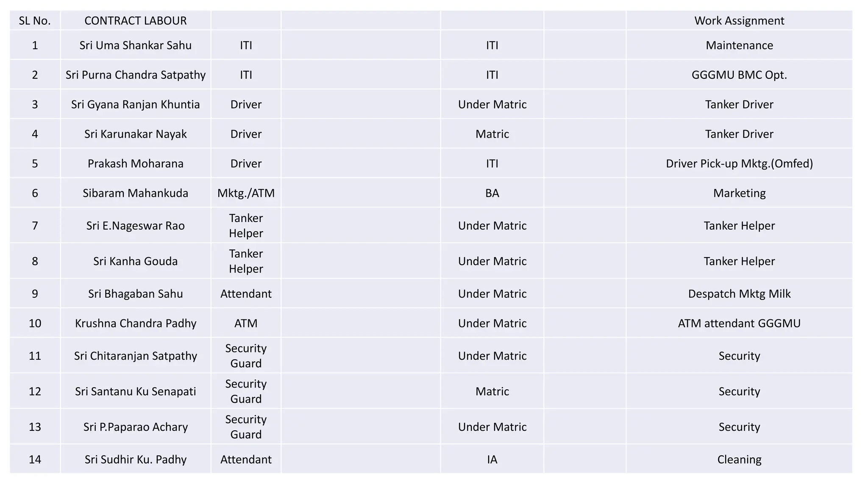Click the Sri Gyana Ranjan Khuntia name
Viewport: 868px width, 488px height.
coord(136,104)
